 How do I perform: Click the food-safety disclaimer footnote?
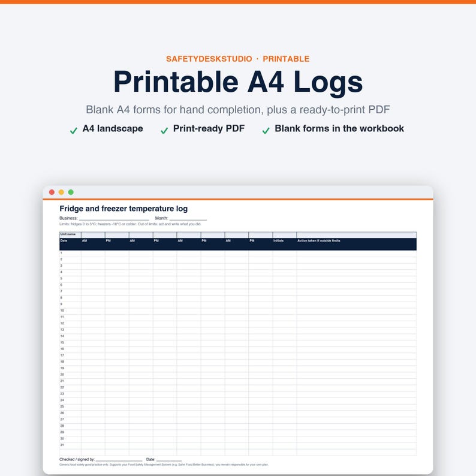tap(164, 465)
